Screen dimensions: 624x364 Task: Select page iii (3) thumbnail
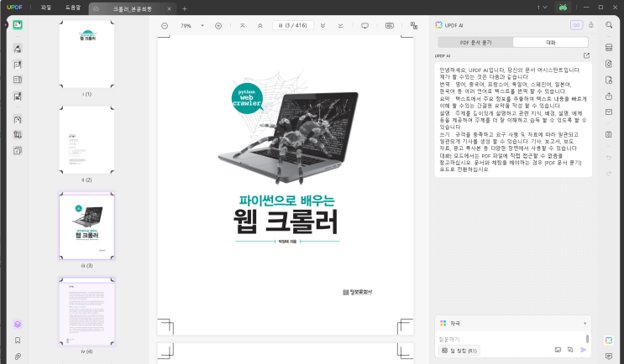[87, 226]
